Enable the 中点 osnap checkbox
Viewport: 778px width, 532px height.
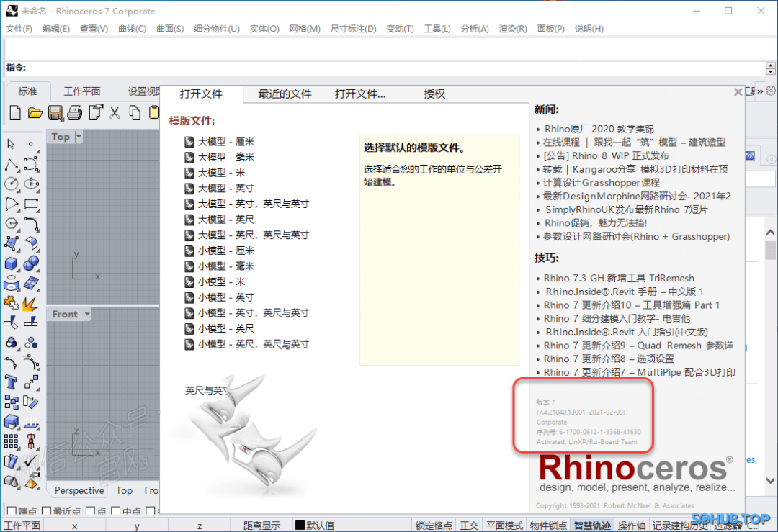(115, 510)
